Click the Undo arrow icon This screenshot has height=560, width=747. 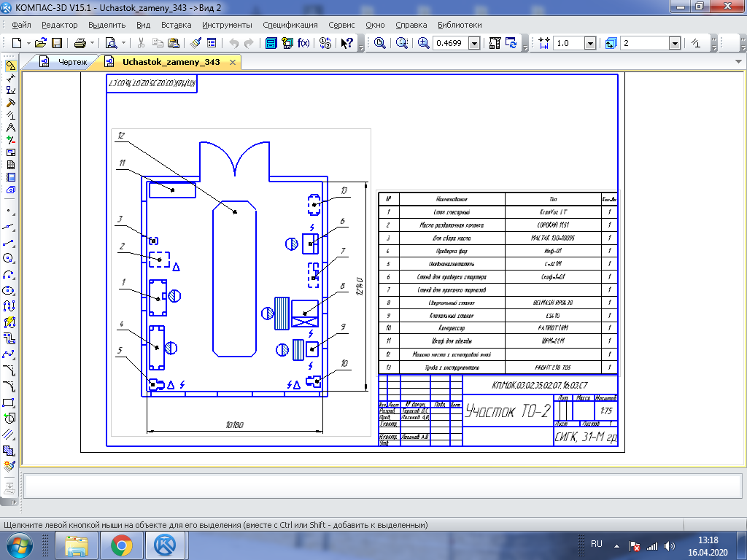coord(234,43)
